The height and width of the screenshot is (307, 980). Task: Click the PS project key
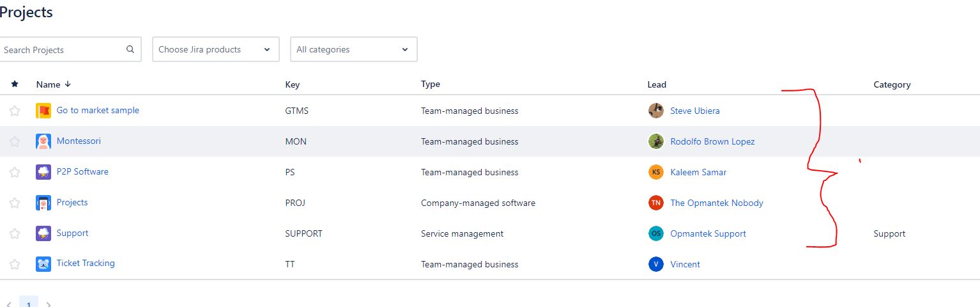(290, 172)
